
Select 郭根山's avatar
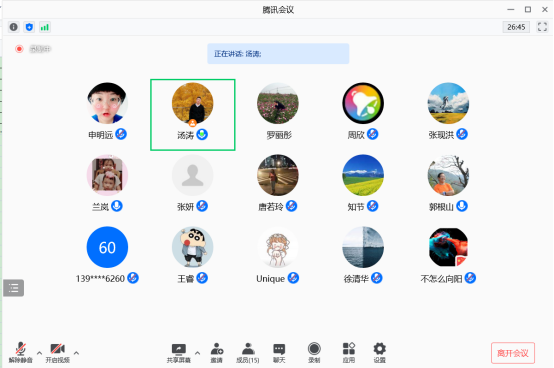[448, 175]
